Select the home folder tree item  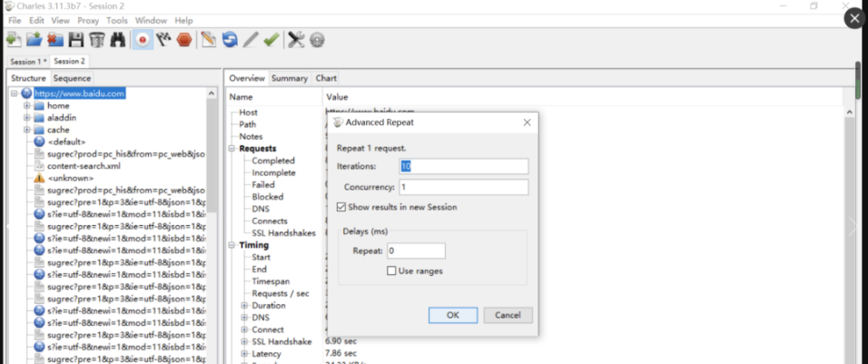[58, 105]
